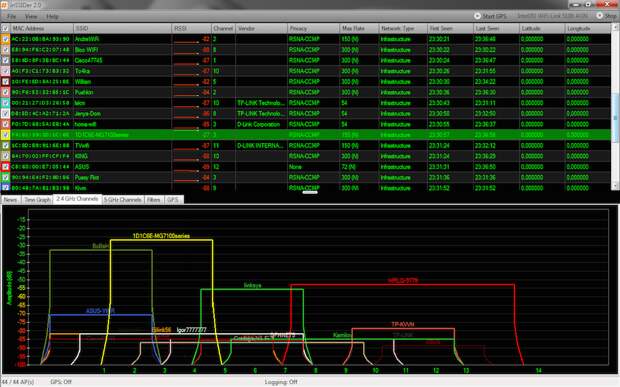Image resolution: width=620 pixels, height=387 pixels.
Task: Select the highlighted 1D1C6E-MG7100series network row
Action: (x=305, y=135)
